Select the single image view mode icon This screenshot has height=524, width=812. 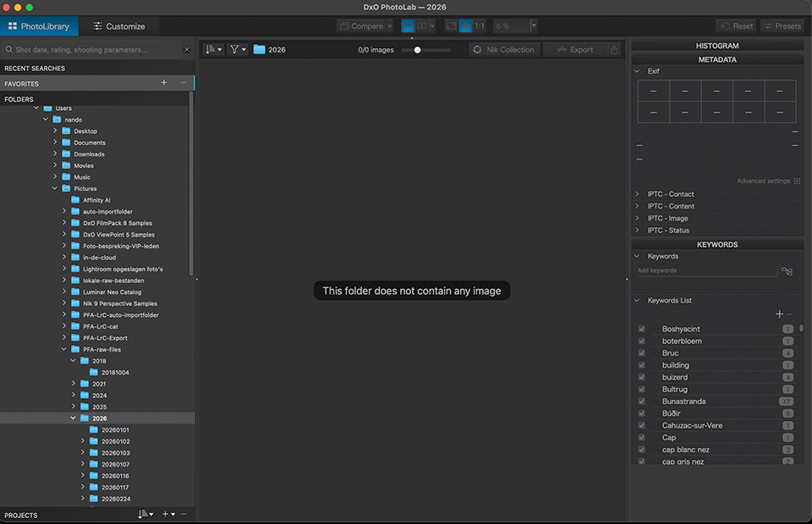tap(408, 26)
